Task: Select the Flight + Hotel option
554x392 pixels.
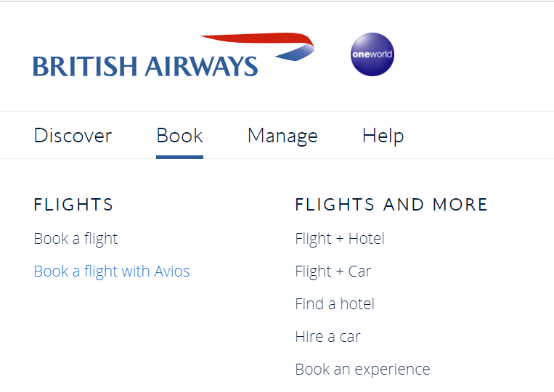Action: click(340, 239)
